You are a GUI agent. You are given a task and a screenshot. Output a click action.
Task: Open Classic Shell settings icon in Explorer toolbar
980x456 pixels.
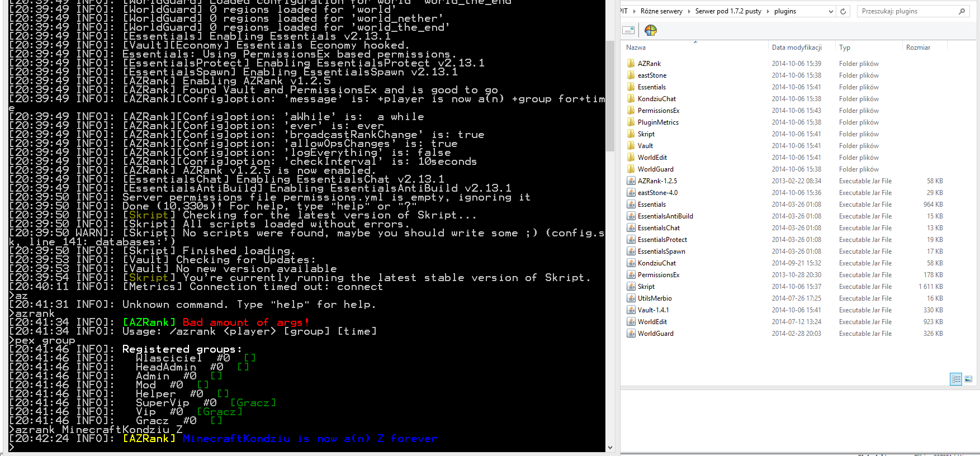[651, 30]
